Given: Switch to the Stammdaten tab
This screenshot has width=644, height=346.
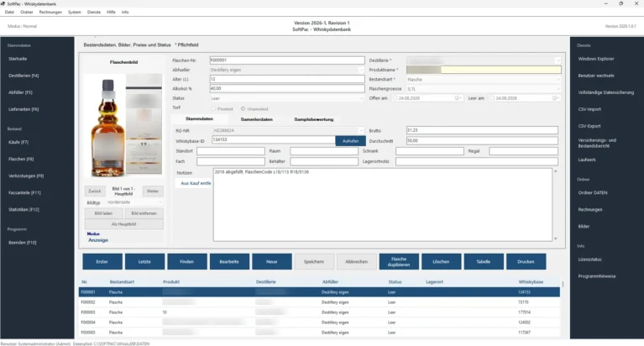Looking at the screenshot, I should [199, 118].
